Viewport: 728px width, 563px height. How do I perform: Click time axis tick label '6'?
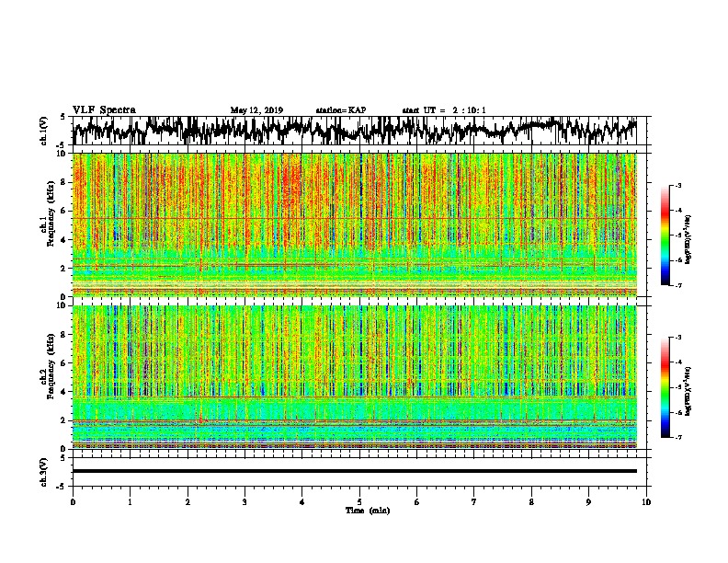tap(416, 502)
